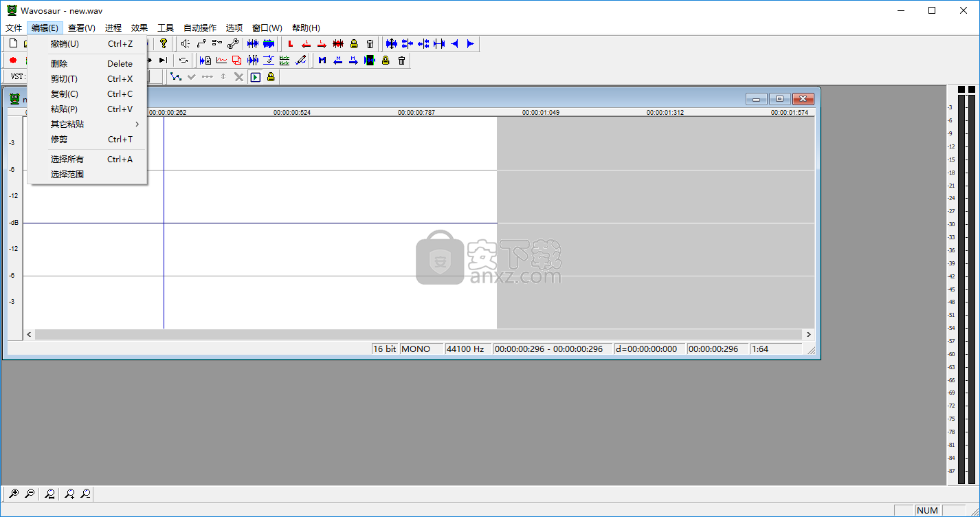Open the 进程 menu
This screenshot has height=517, width=980.
coord(113,27)
